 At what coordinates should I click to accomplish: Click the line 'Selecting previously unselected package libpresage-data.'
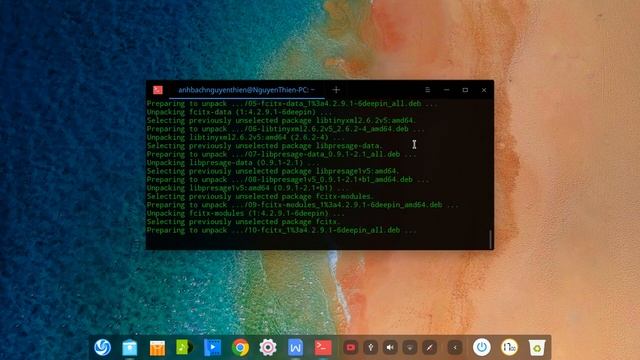tap(264, 146)
